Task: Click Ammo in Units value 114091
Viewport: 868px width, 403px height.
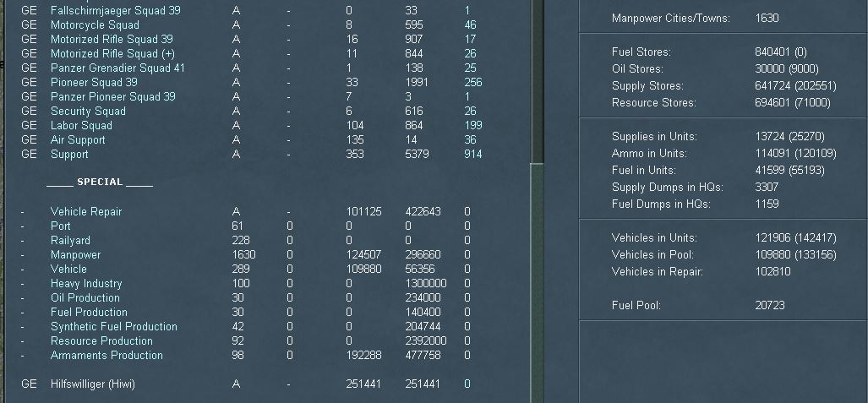Action: [x=772, y=153]
